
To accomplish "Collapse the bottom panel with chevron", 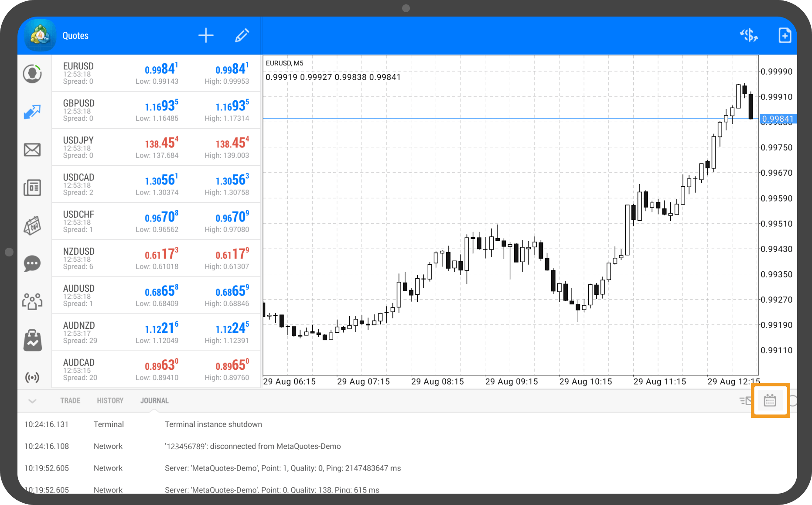I will (32, 401).
